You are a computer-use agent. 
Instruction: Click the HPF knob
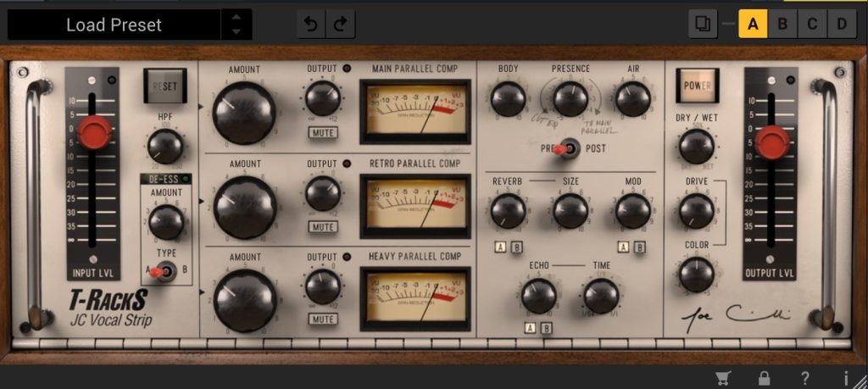point(165,147)
